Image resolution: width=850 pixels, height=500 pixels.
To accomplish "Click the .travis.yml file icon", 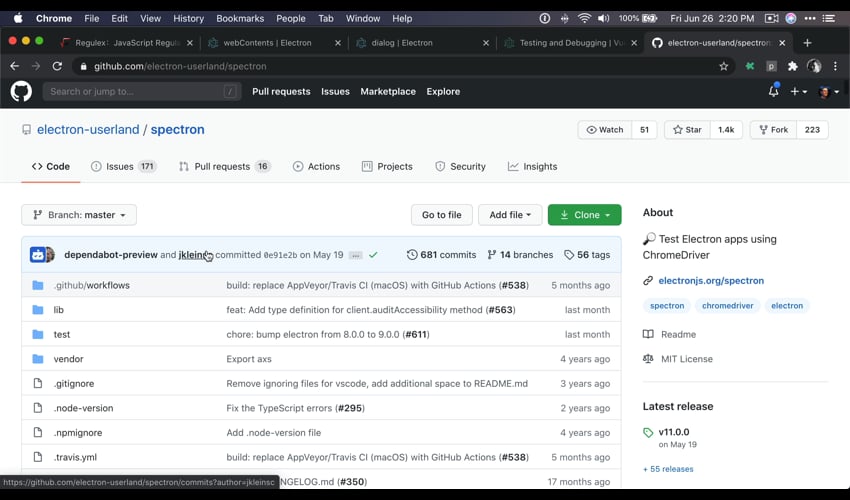I will [38, 457].
